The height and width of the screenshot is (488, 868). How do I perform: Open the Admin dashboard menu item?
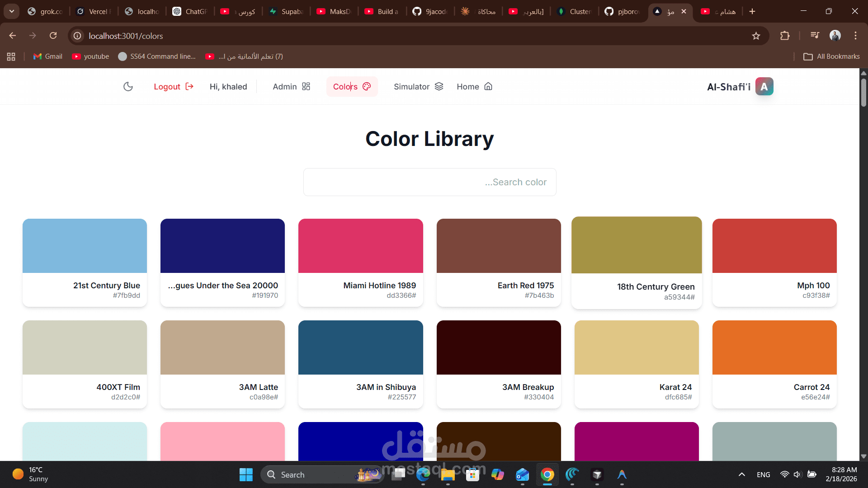click(291, 86)
